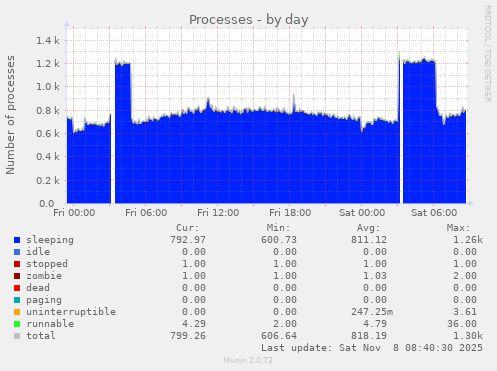This screenshot has height=371, width=497.
Task: Select the 'total' legend label
Action: click(x=41, y=336)
